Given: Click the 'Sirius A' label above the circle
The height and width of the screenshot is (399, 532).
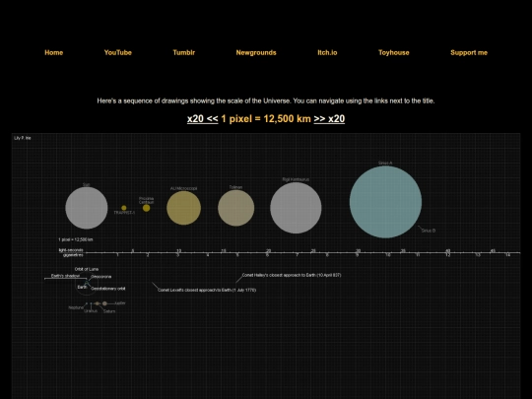Looking at the screenshot, I should point(385,164).
